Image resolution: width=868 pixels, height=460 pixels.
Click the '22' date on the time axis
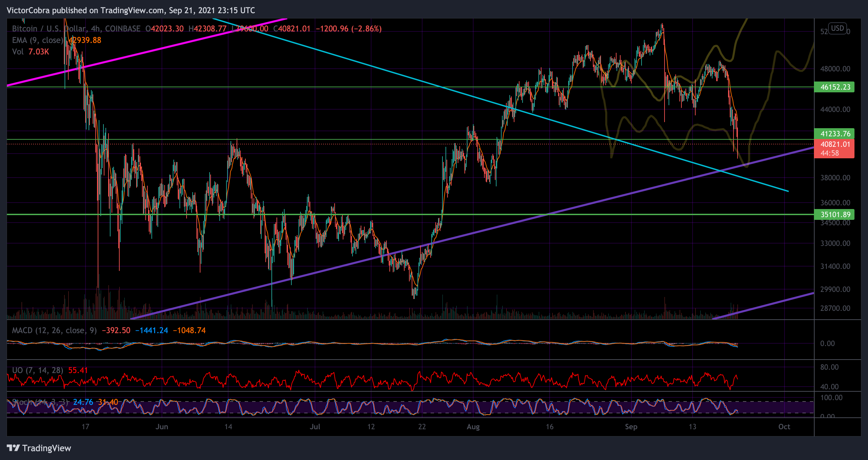422,427
